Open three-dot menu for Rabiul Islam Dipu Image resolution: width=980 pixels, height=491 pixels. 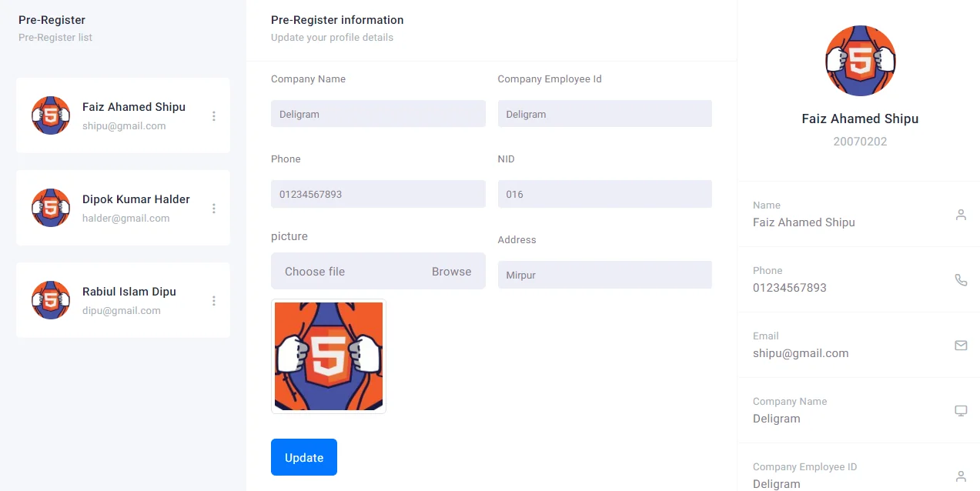click(x=214, y=301)
